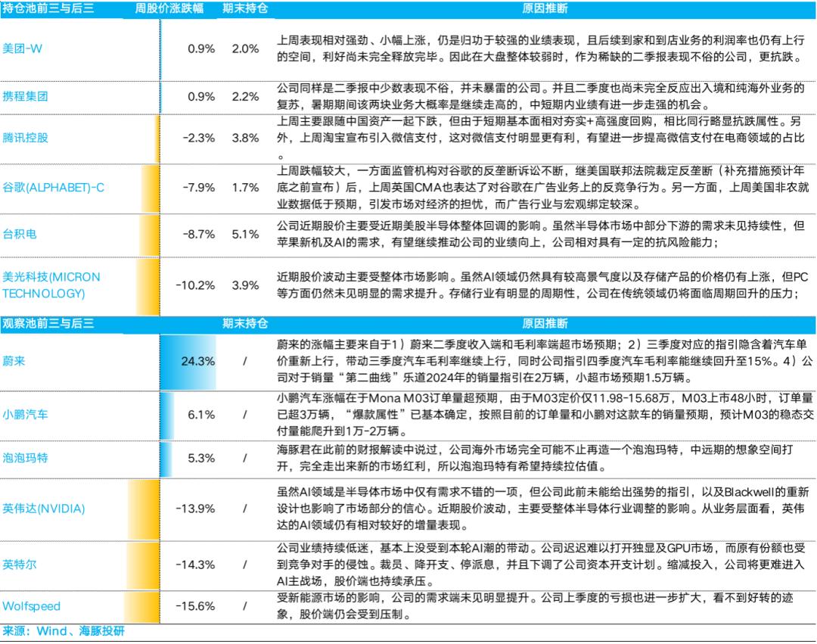Click the 周股价涨跌幅 column header
This screenshot has height=644, width=817.
169,8
